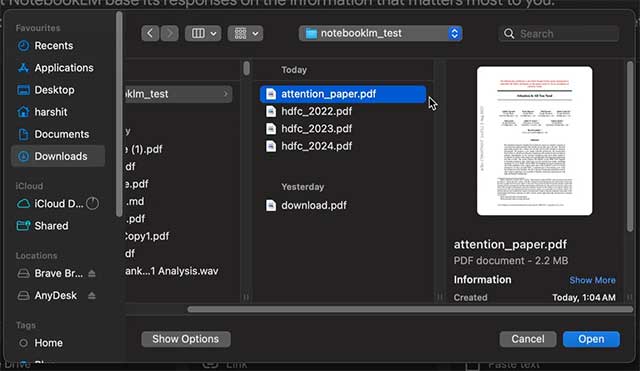Select Downloads in the sidebar
The width and height of the screenshot is (640, 371).
58,156
